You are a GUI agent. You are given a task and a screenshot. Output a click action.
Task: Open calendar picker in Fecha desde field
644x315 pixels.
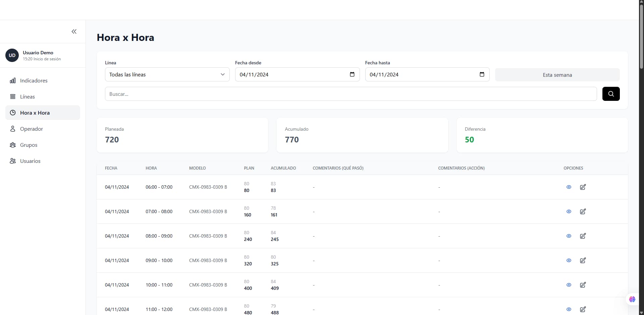point(352,74)
